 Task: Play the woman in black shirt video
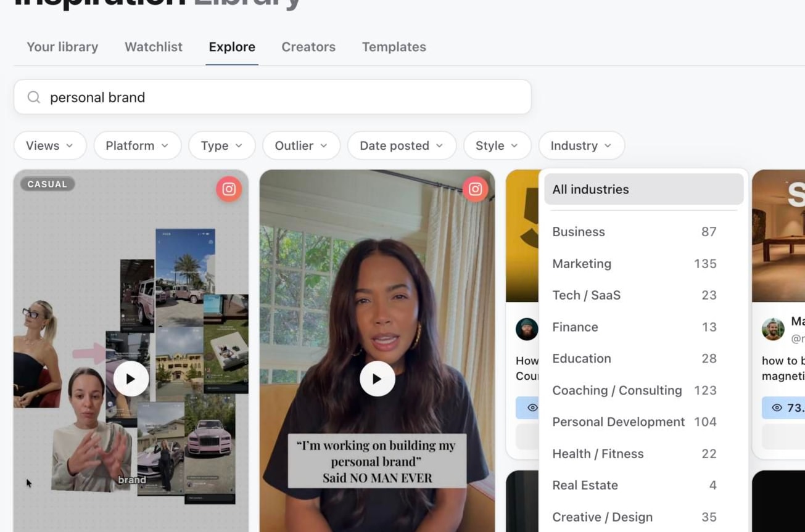tap(377, 379)
